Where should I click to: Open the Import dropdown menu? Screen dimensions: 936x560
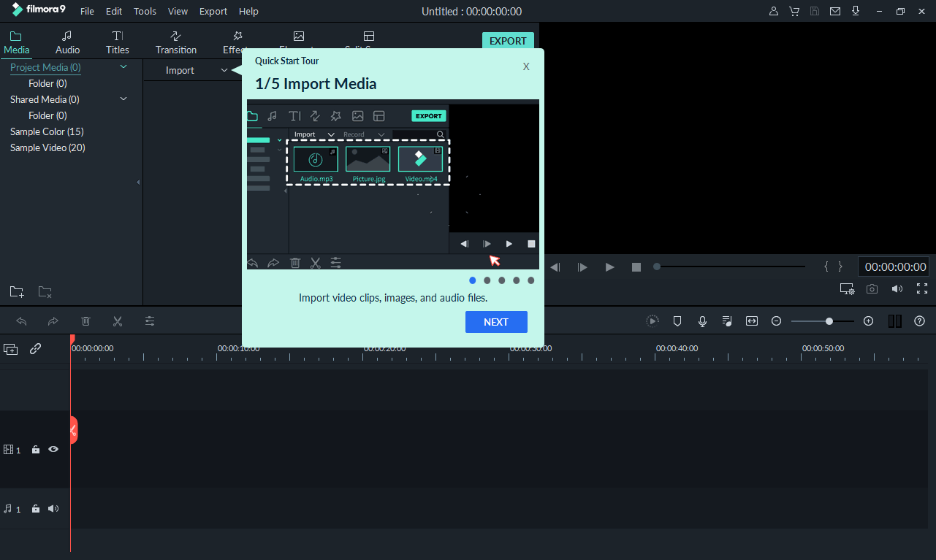[224, 70]
